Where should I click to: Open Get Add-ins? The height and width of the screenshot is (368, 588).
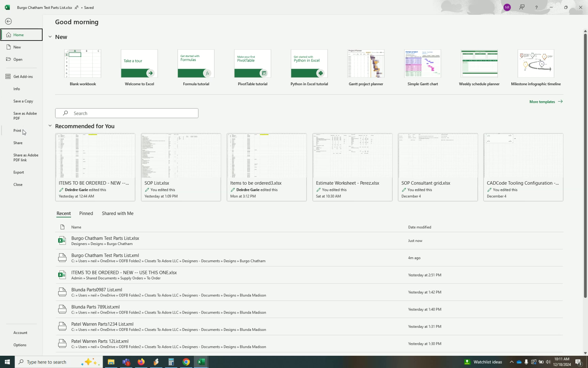[21, 77]
